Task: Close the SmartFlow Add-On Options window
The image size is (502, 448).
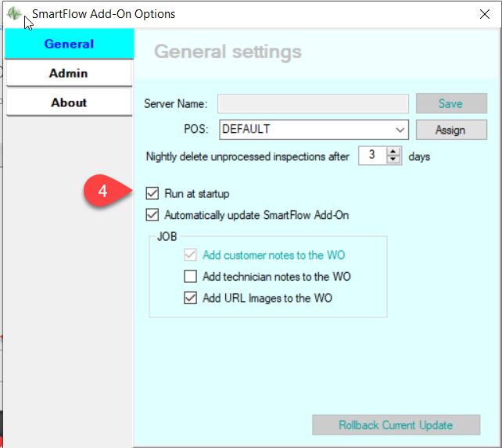Action: pos(484,14)
